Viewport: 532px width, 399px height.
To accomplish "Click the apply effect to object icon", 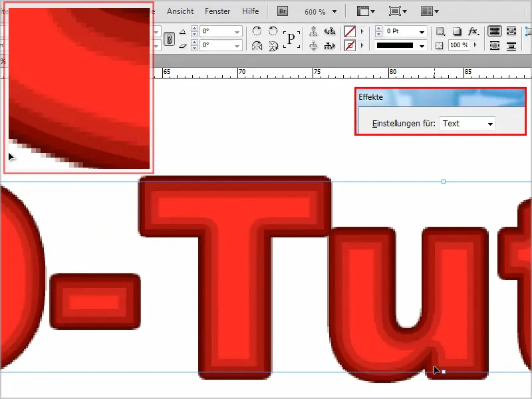I will (x=440, y=31).
